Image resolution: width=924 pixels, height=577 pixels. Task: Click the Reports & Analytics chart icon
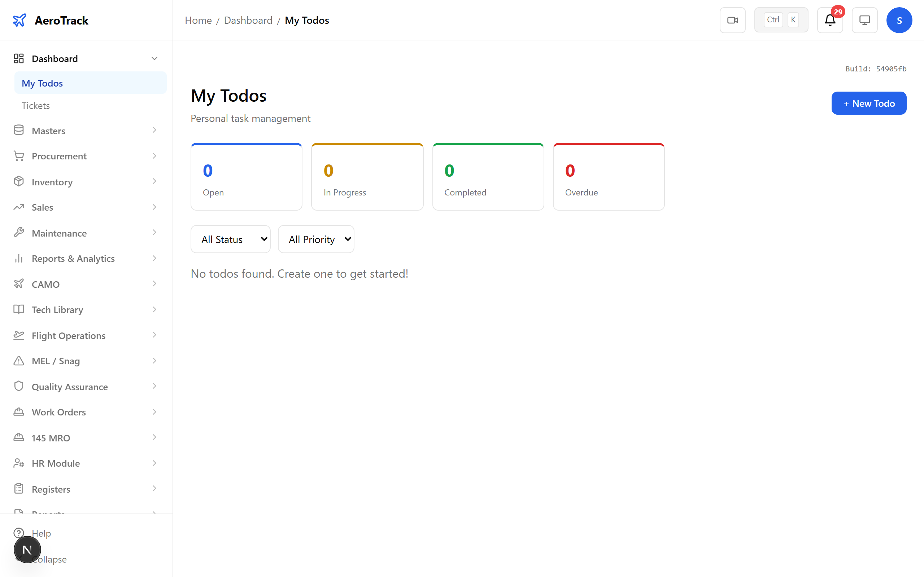(19, 258)
